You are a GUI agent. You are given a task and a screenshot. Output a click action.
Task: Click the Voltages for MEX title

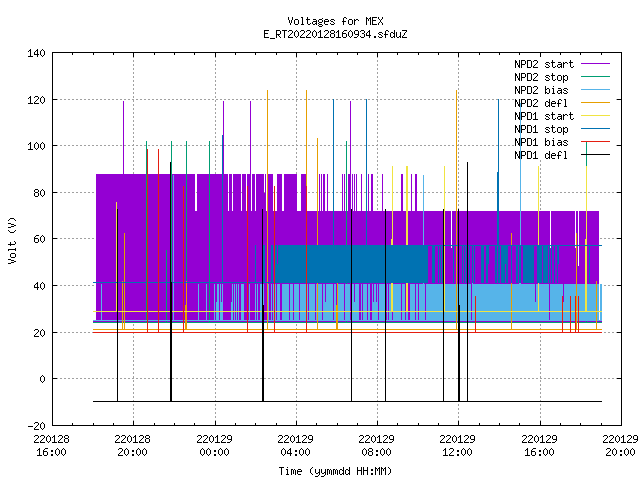(335, 21)
